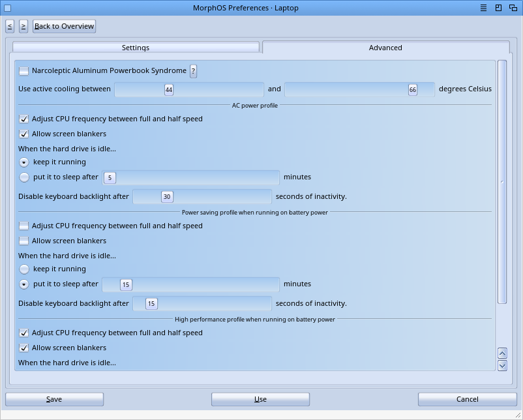The width and height of the screenshot is (523, 420).
Task: Open the window menu icon in title bar
Action: (x=483, y=8)
